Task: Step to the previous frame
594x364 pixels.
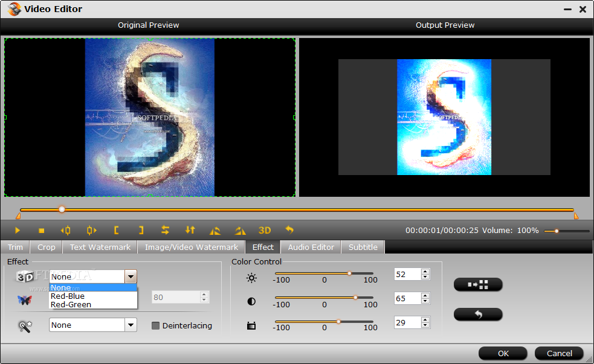Action: pyautogui.click(x=65, y=230)
